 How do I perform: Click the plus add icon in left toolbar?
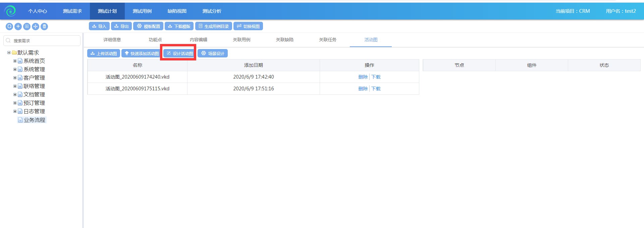point(18,27)
